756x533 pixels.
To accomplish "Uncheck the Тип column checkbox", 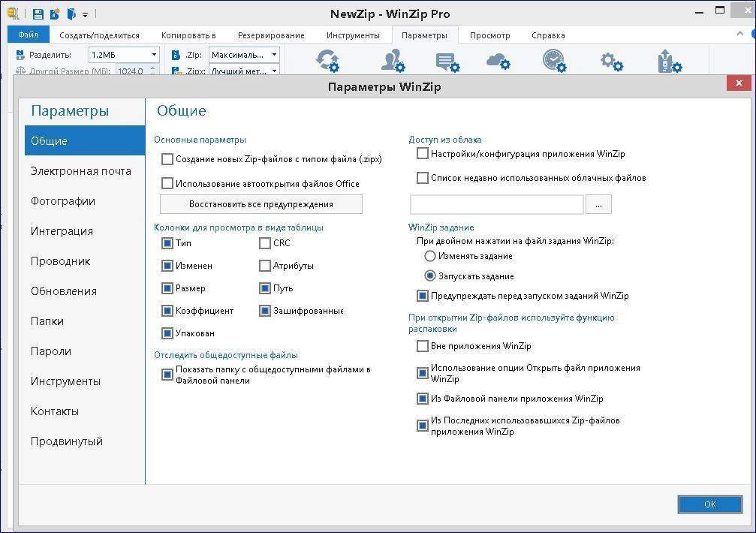I will tap(167, 243).
